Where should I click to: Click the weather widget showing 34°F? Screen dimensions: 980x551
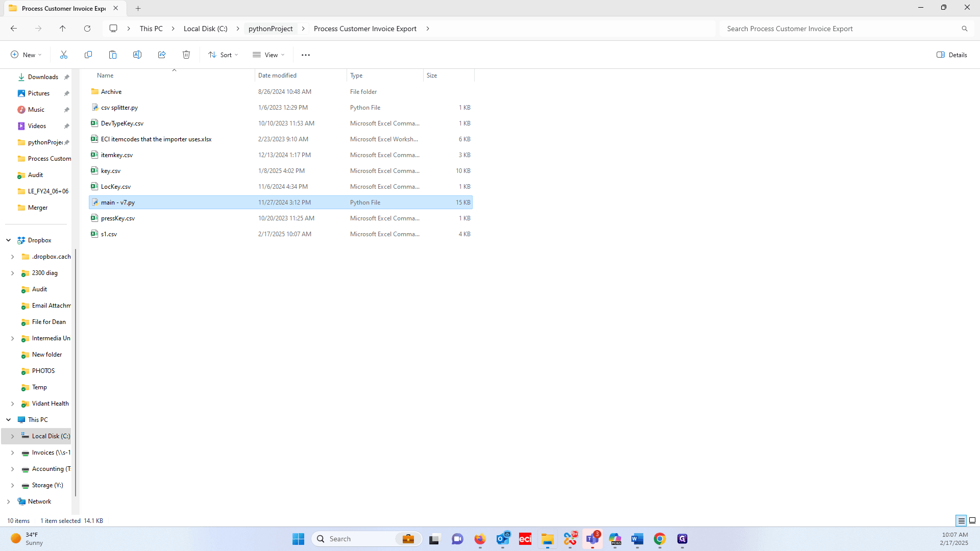point(27,539)
